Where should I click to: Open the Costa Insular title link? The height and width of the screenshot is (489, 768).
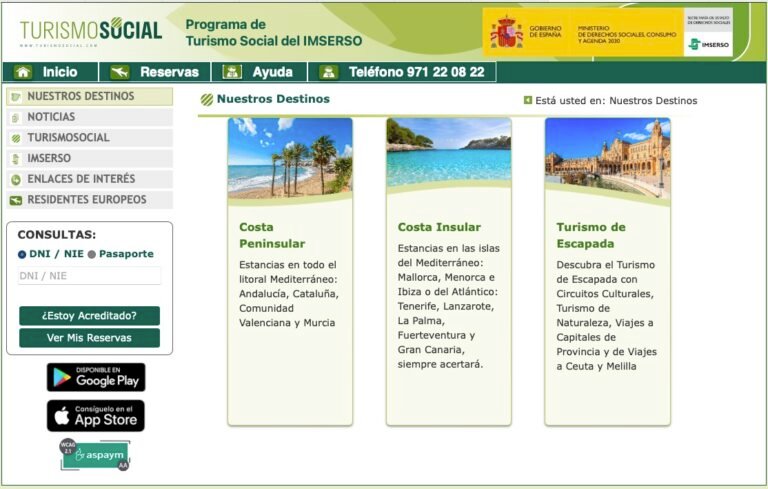click(x=439, y=227)
